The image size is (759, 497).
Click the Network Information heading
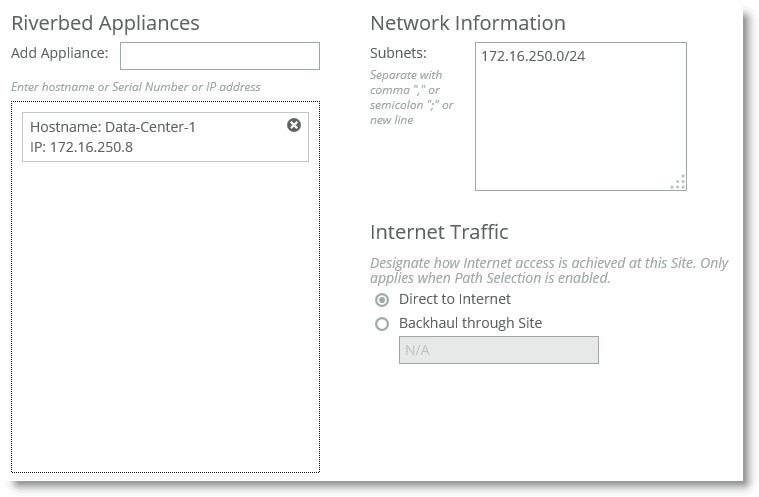click(467, 23)
